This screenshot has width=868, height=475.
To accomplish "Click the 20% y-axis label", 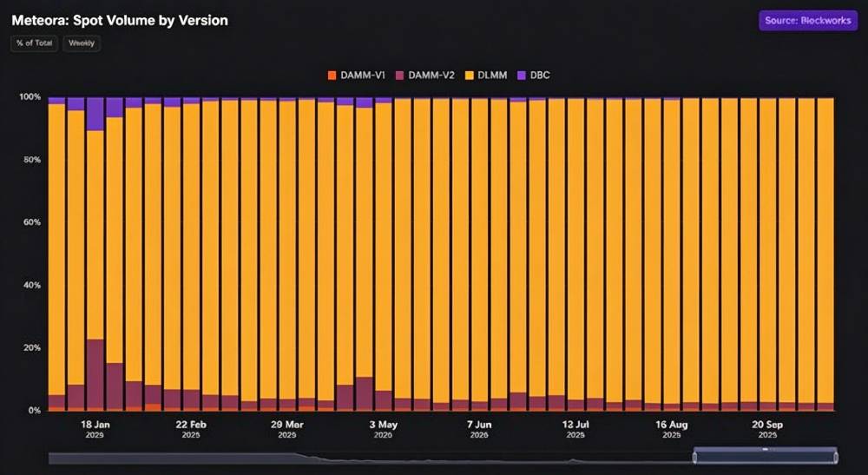I will tap(32, 347).
